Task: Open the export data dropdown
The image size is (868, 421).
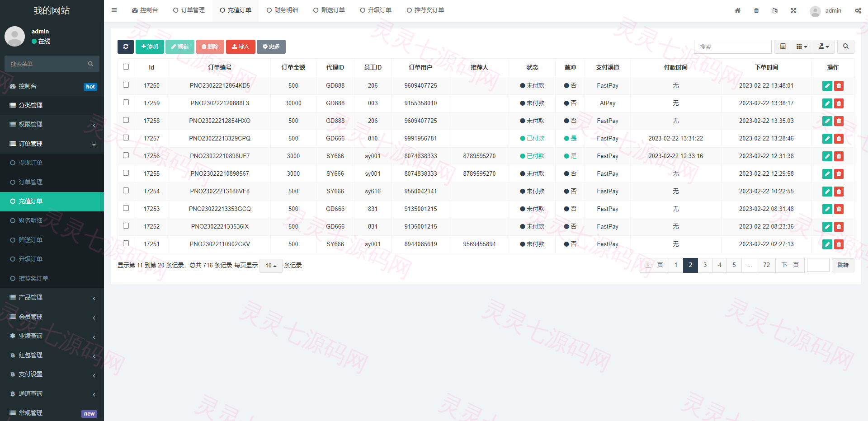Action: tap(824, 47)
